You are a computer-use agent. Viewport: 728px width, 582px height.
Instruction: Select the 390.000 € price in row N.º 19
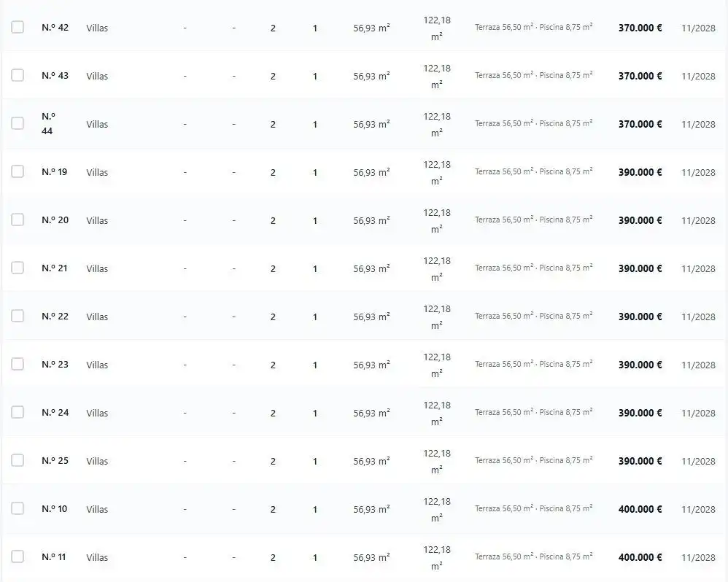[x=640, y=172]
